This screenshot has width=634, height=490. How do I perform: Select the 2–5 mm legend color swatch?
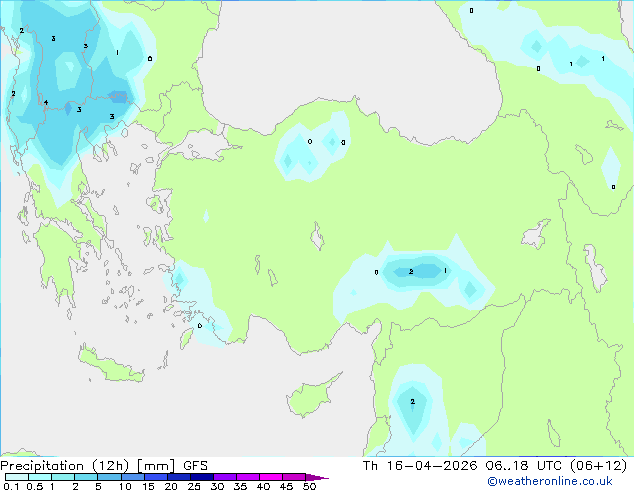[86, 477]
